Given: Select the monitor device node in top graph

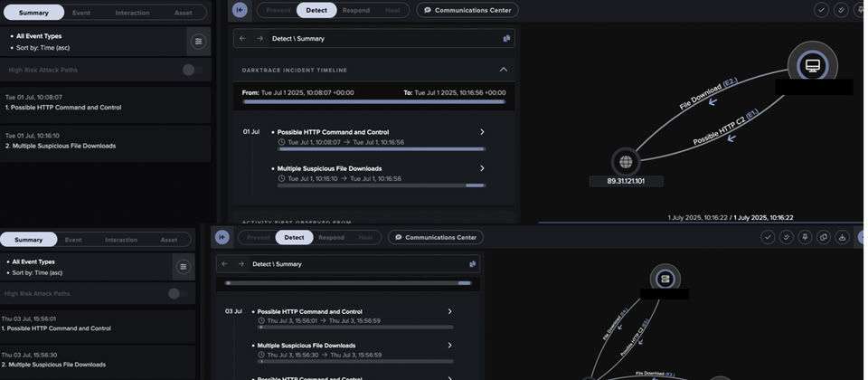Looking at the screenshot, I should click(812, 65).
